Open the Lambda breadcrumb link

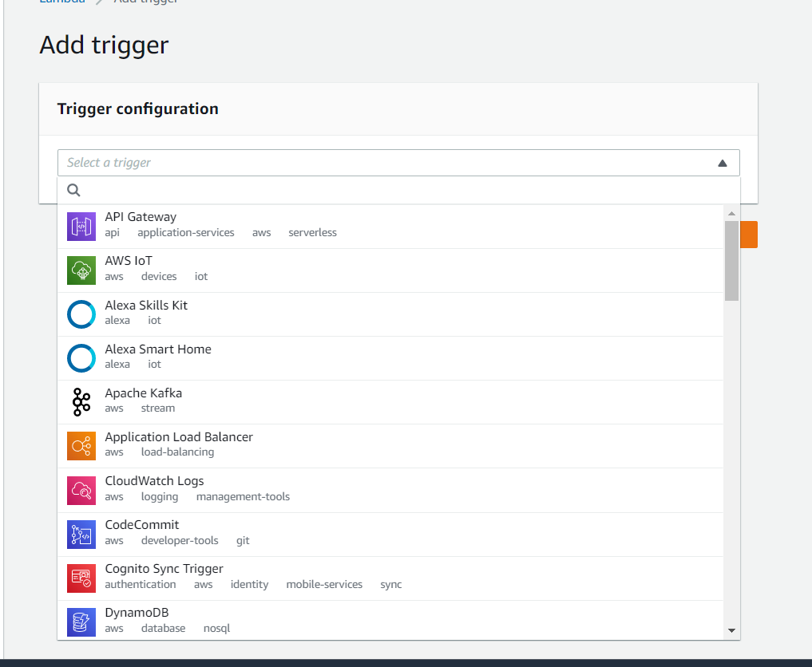[x=62, y=2]
